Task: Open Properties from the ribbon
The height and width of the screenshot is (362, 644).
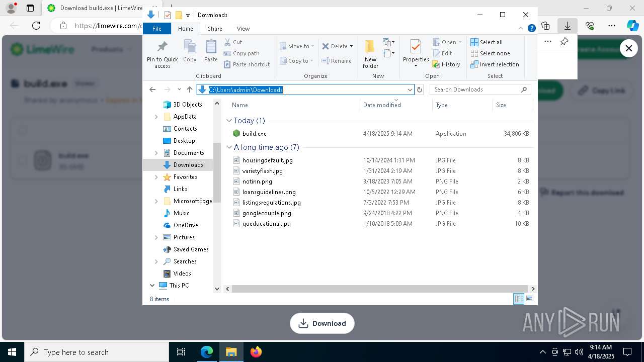Action: pyautogui.click(x=416, y=54)
